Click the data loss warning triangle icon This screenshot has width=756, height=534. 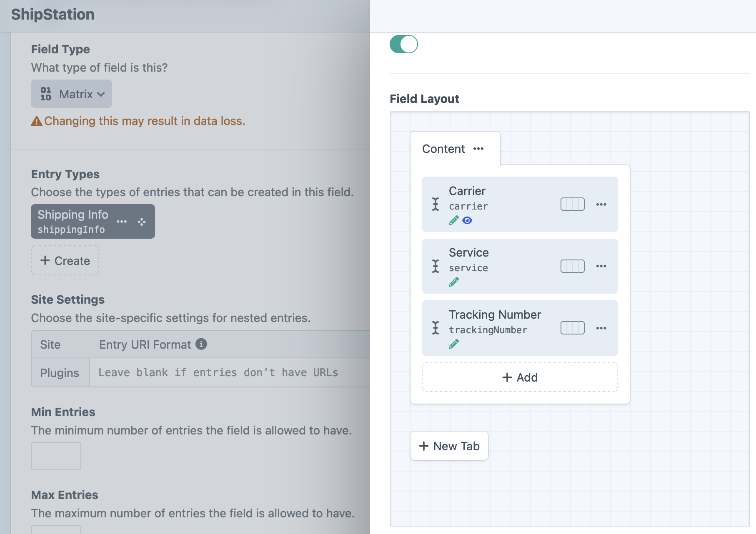(x=37, y=121)
